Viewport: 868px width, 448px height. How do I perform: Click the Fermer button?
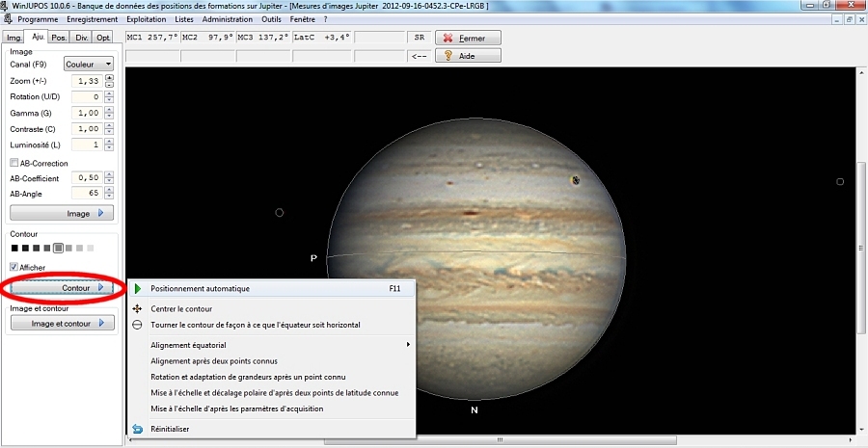(x=469, y=39)
